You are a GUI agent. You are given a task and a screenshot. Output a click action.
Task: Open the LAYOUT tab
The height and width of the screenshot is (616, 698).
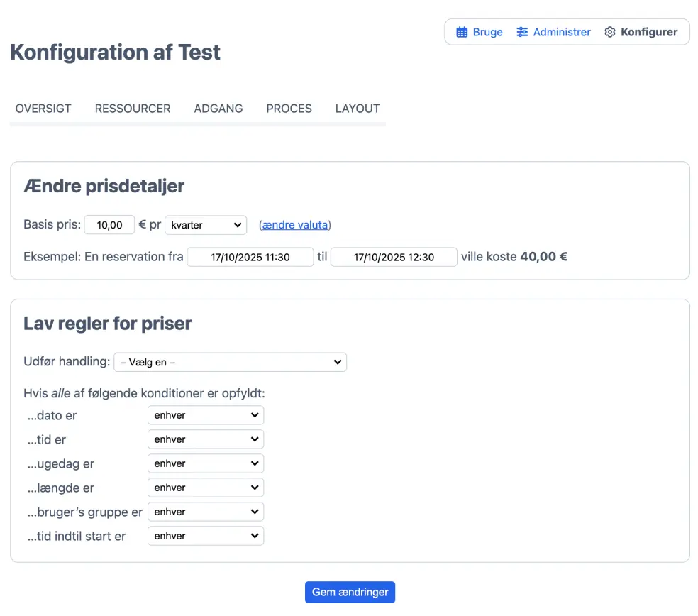358,109
